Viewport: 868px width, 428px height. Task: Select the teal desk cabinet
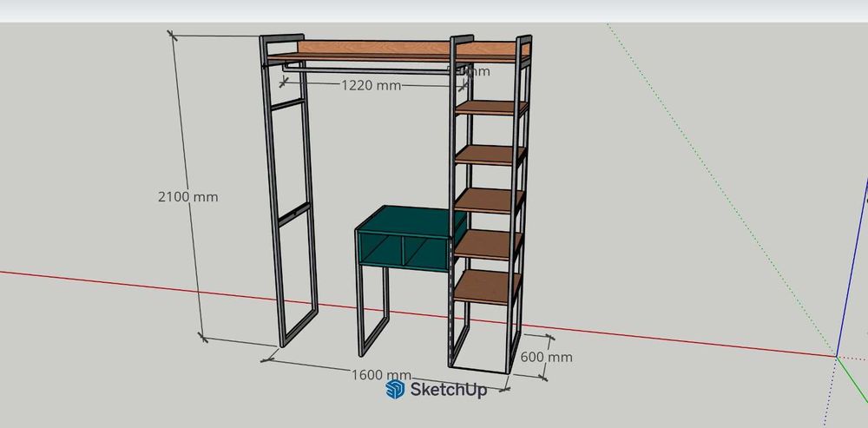(410, 238)
